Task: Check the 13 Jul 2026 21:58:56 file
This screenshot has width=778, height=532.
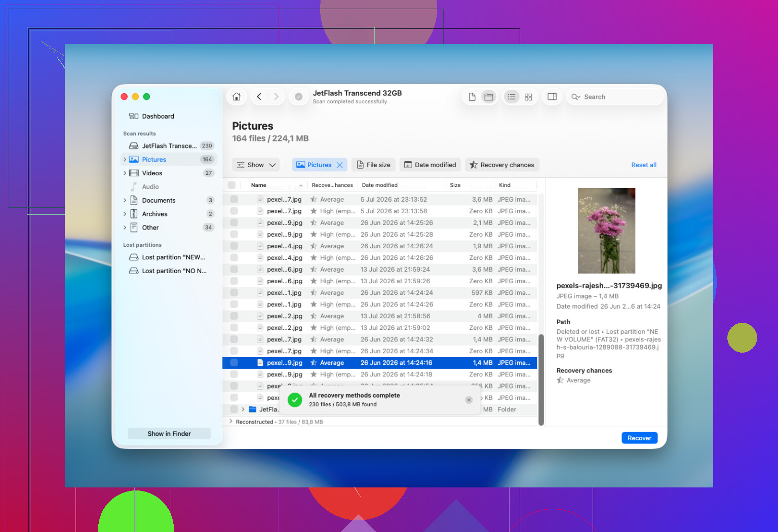Action: [234, 316]
